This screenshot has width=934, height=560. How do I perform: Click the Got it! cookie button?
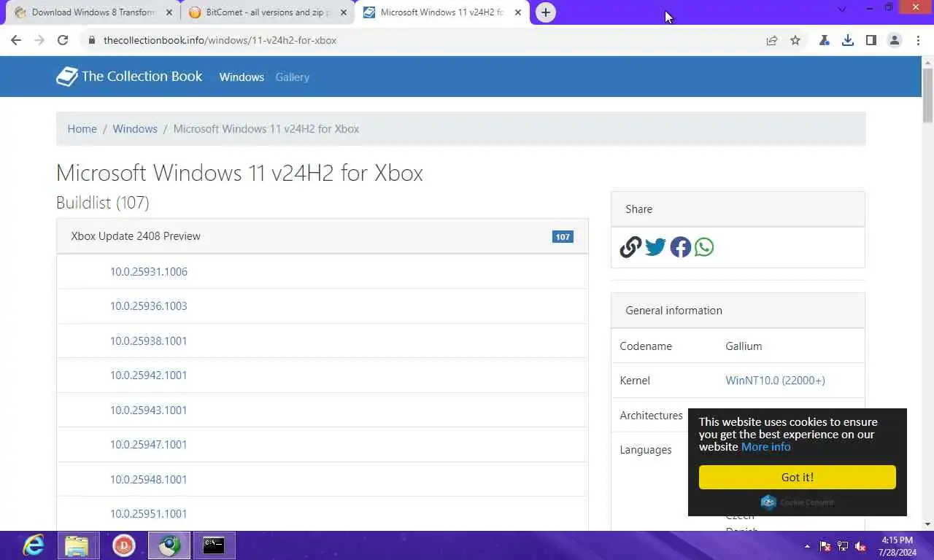(x=798, y=478)
